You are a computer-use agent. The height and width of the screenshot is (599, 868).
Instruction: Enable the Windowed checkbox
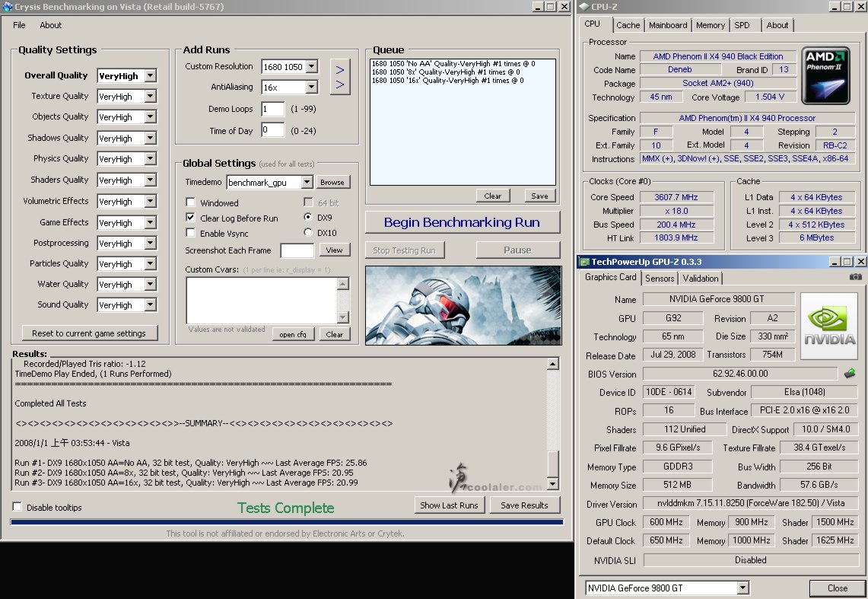[190, 202]
